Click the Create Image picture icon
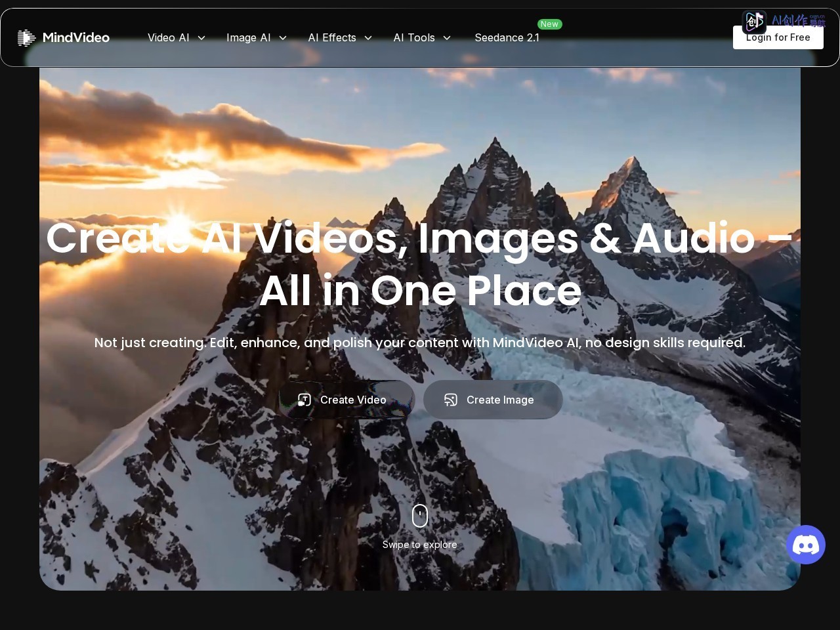The height and width of the screenshot is (630, 840). click(x=451, y=400)
